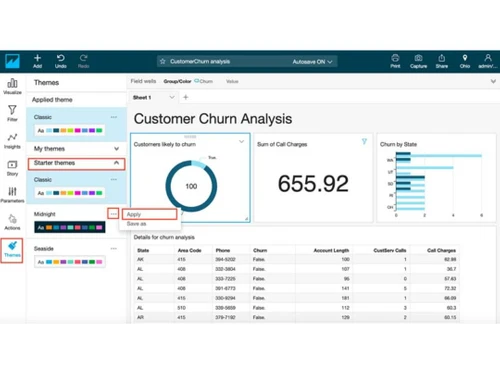
Task: Click the Sum of Call Charges title
Action: (282, 144)
